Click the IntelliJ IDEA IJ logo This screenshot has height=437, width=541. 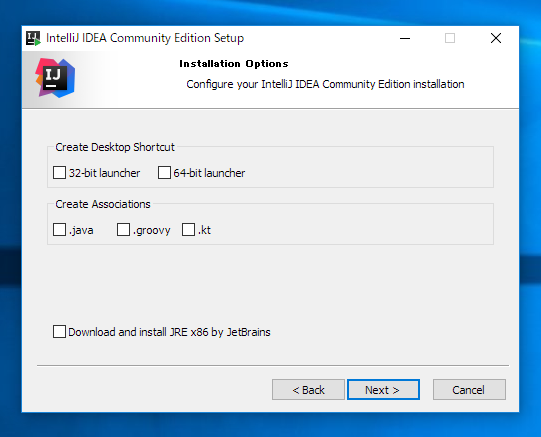(x=55, y=78)
